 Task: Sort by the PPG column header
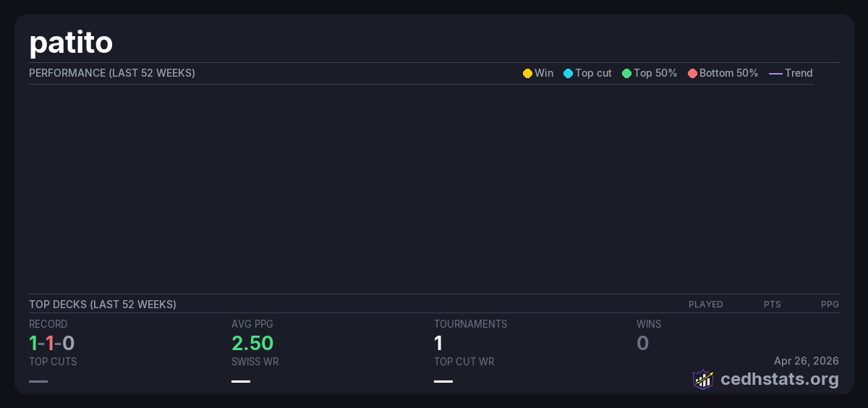[830, 305]
